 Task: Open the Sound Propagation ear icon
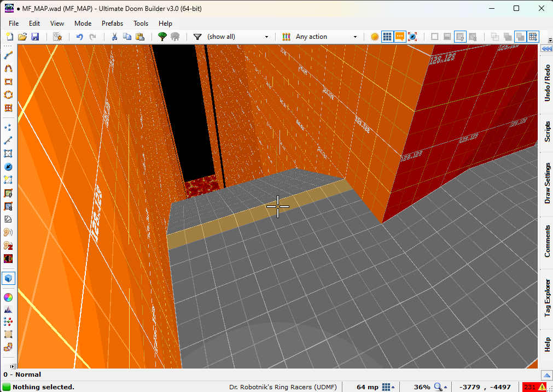tap(8, 232)
